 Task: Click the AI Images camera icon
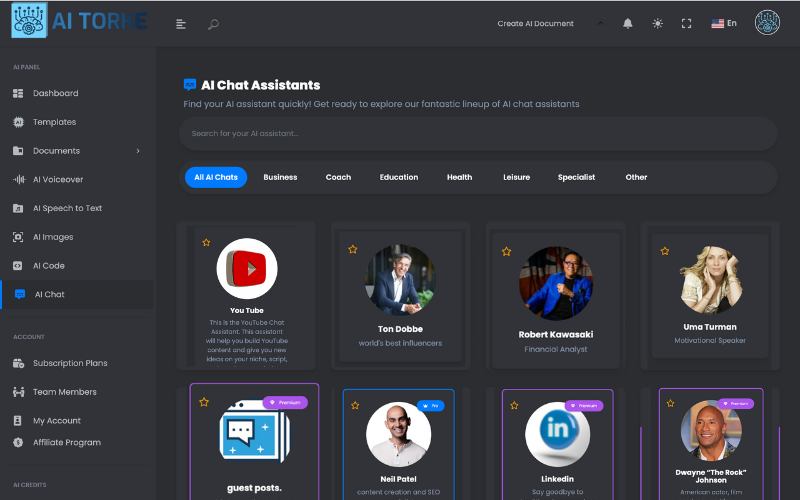coord(18,237)
